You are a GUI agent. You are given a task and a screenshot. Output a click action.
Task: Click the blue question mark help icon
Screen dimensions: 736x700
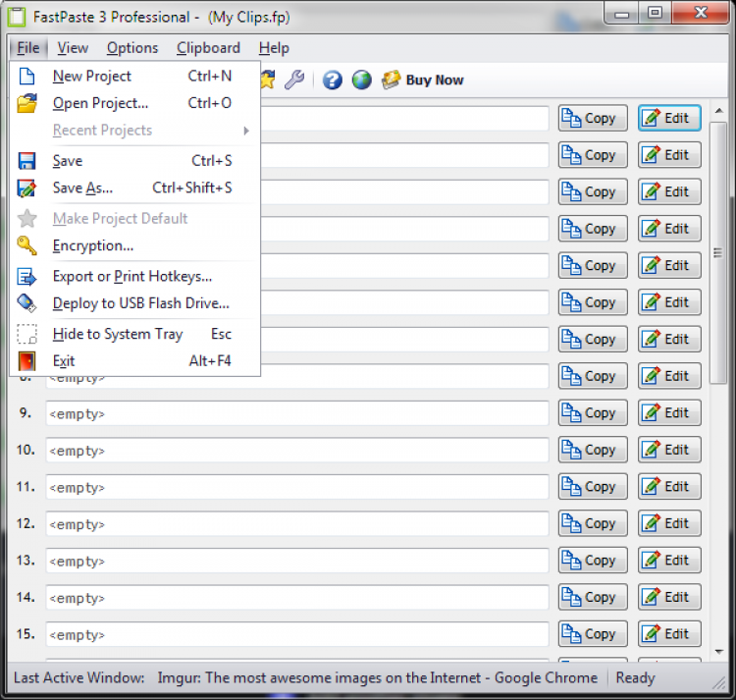(x=333, y=80)
